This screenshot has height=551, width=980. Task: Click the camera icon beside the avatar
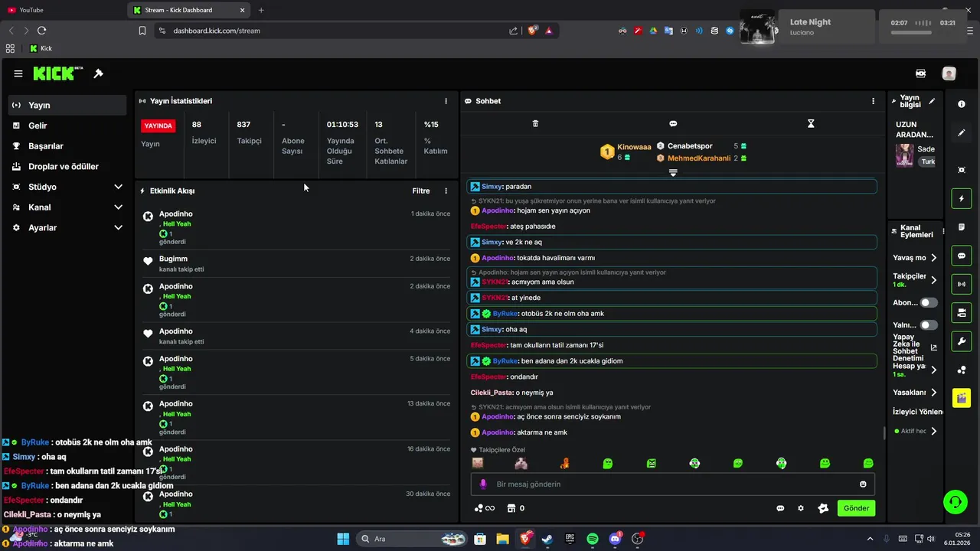(920, 73)
